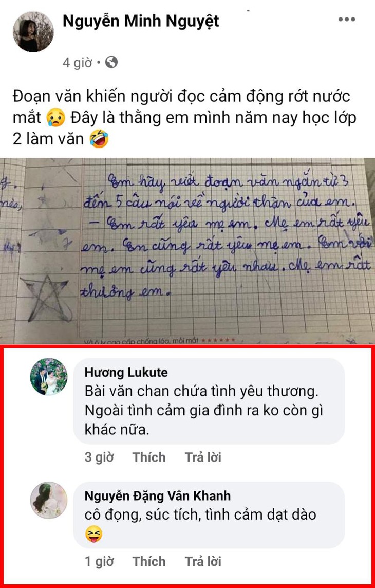Like Hương Lukute's comment with Thích

[149, 457]
